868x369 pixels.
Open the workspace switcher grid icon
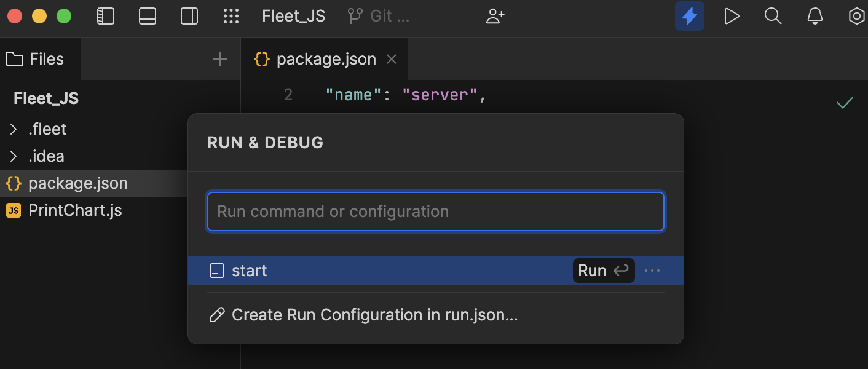click(232, 16)
